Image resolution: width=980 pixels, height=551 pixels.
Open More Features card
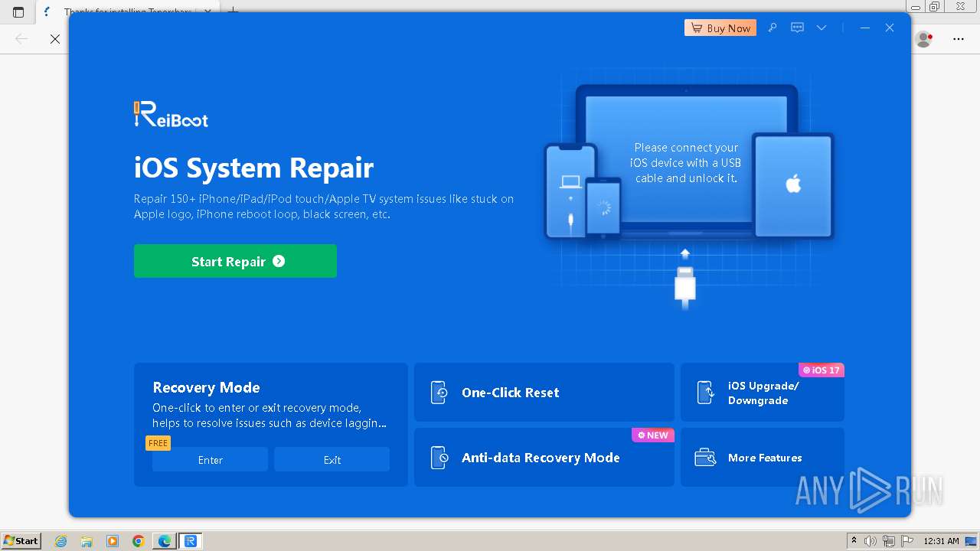pyautogui.click(x=763, y=457)
